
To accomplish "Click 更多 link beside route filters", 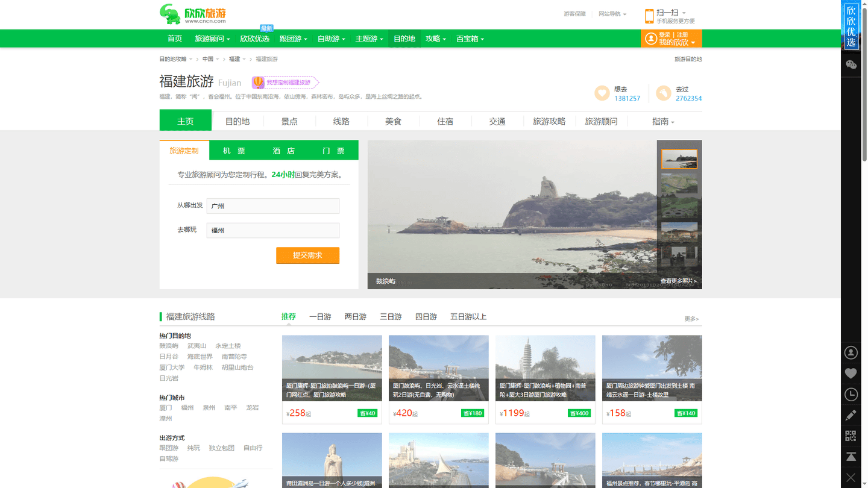I will click(692, 319).
